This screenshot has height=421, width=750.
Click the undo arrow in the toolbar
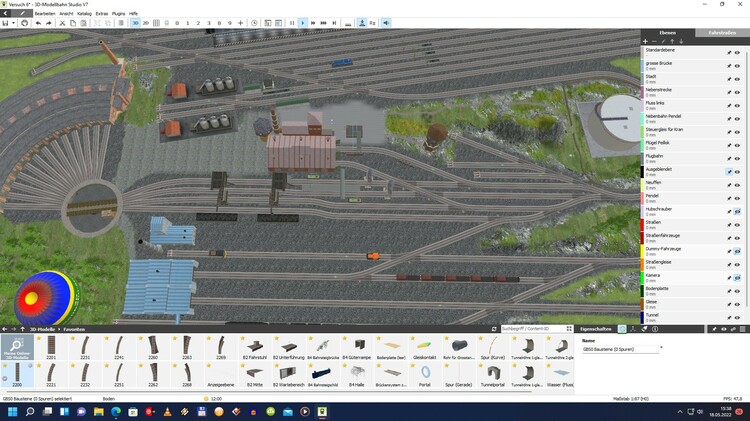point(38,22)
